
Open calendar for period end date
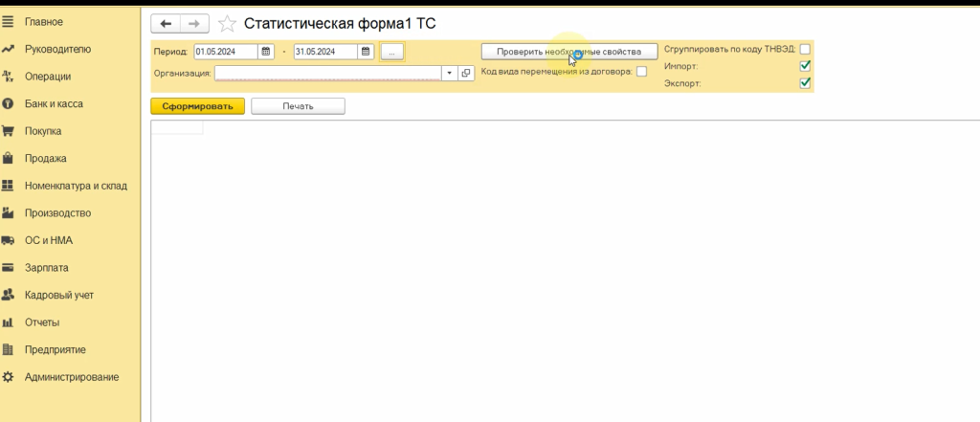pos(366,52)
